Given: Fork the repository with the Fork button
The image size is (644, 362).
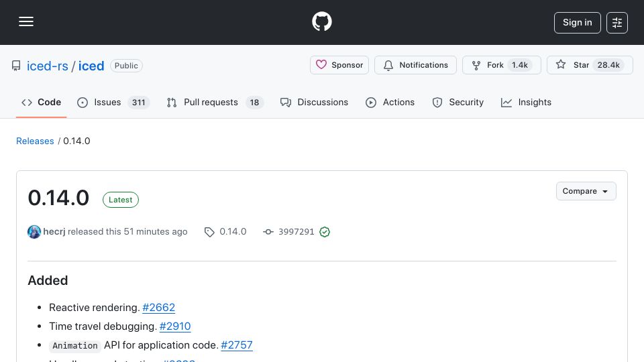Looking at the screenshot, I should click(502, 65).
